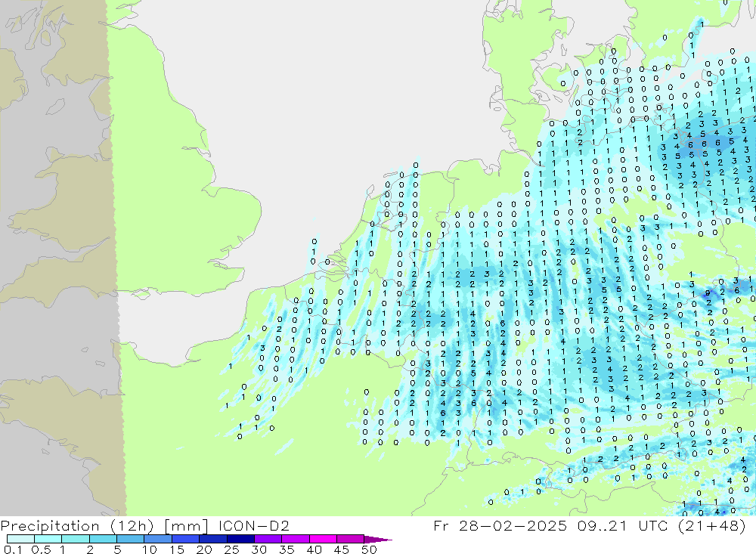Click the 1–2 mm legend swatch

76,539
